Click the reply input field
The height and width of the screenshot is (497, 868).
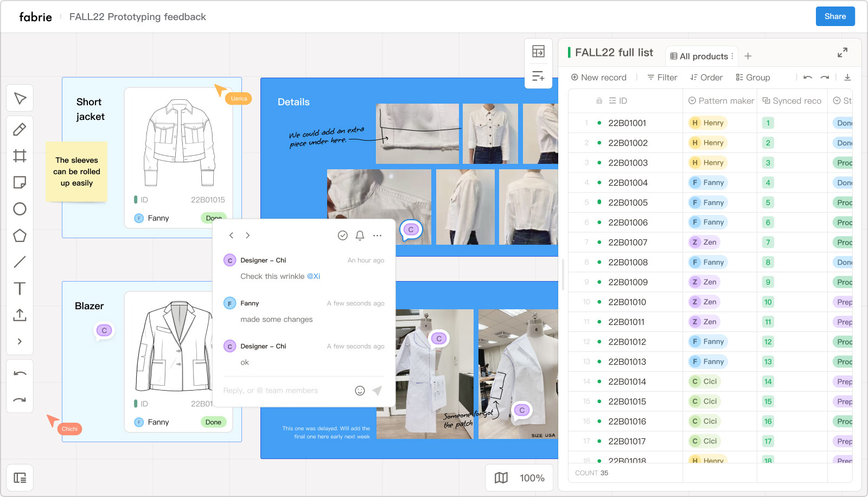click(x=285, y=391)
